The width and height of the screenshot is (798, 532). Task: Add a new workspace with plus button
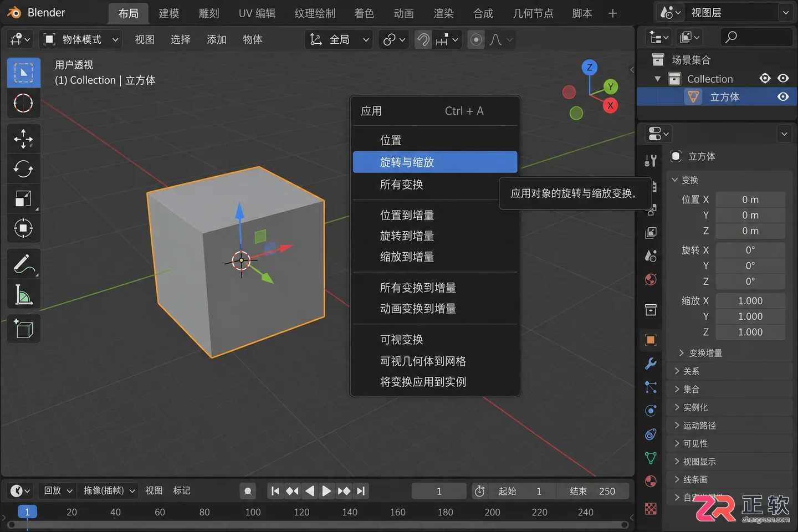(x=612, y=13)
